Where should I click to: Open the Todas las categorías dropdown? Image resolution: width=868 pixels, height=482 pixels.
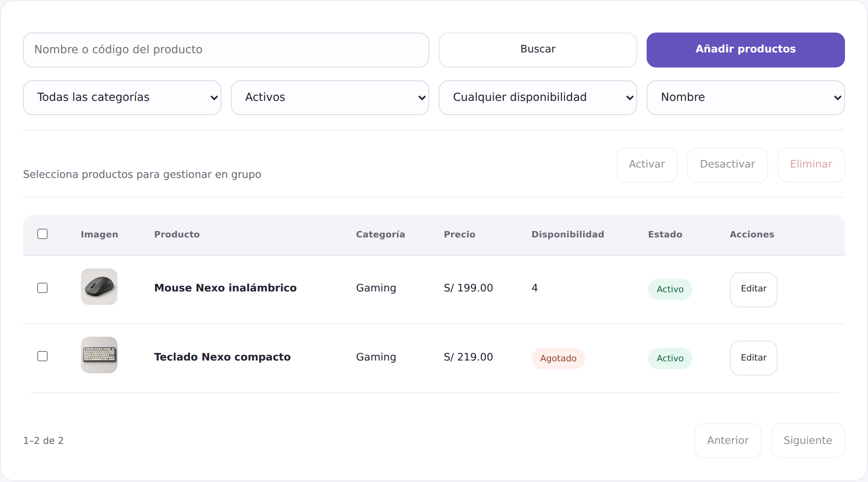[x=122, y=97]
